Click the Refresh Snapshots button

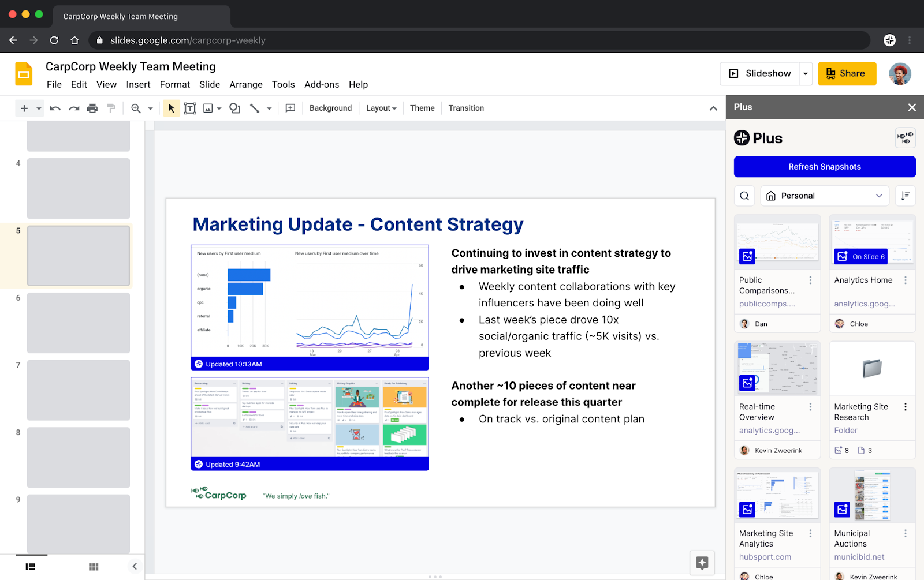click(824, 167)
